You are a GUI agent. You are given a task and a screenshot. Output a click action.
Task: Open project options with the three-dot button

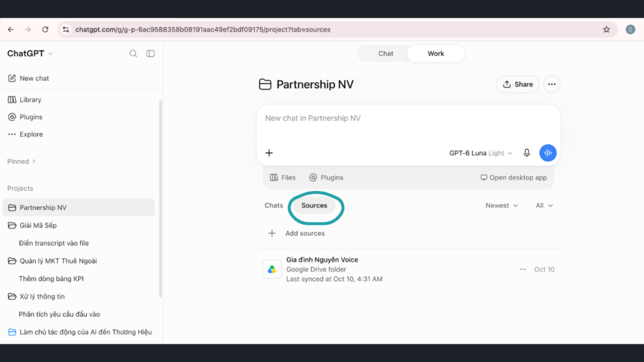[x=552, y=85]
